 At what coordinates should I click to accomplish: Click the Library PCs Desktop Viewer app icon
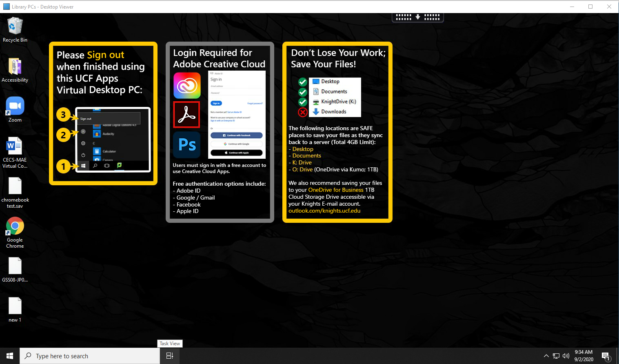(7, 7)
